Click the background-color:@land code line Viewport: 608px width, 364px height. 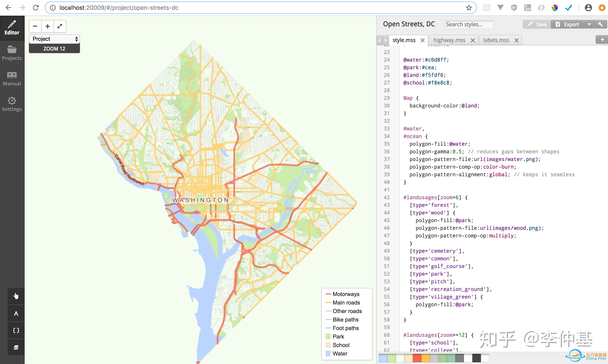pos(444,106)
